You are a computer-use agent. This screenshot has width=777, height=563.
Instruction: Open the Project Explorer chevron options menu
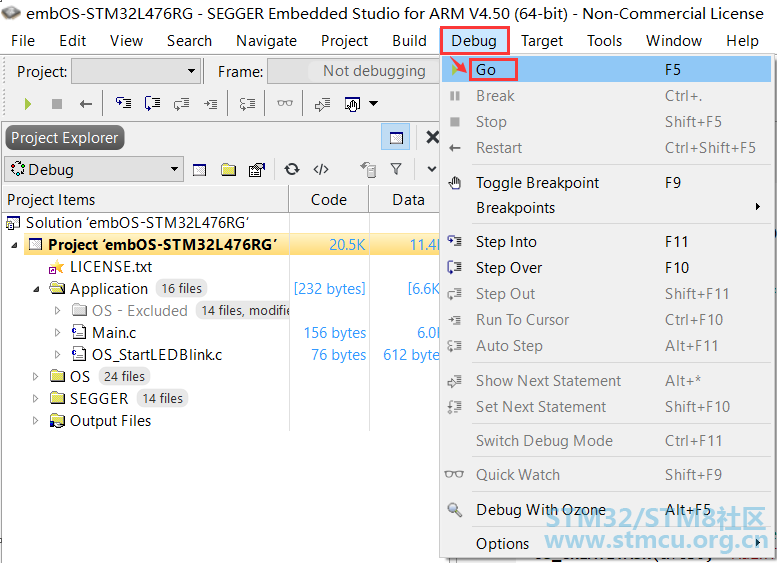[432, 169]
